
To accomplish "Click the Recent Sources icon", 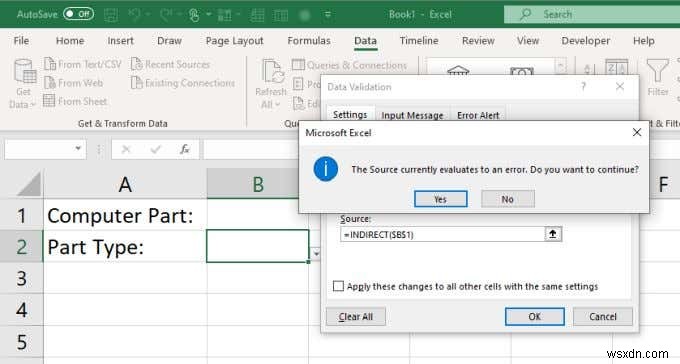I will [137, 64].
